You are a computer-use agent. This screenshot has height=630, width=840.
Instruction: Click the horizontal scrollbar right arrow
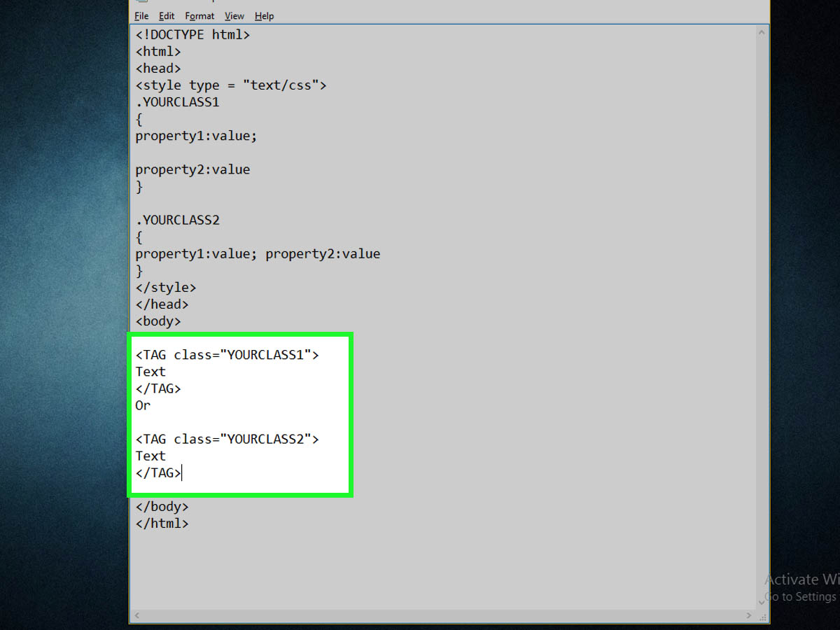[750, 615]
